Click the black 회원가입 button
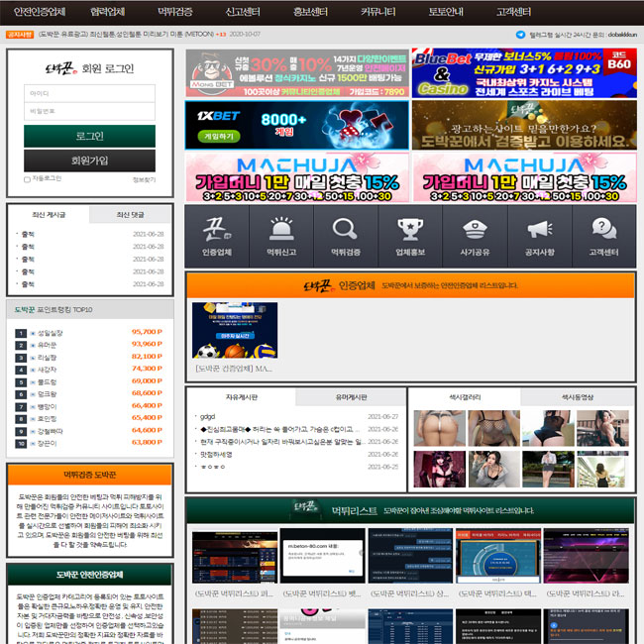Viewport: 644px width, 644px height. 89,161
